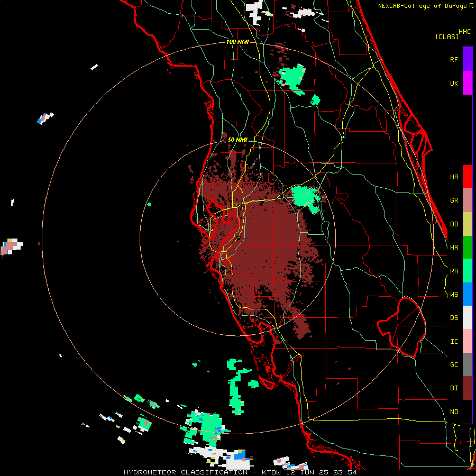Pick the RA light green legend swatch
The width and height of the screenshot is (476, 476).
[x=467, y=271]
